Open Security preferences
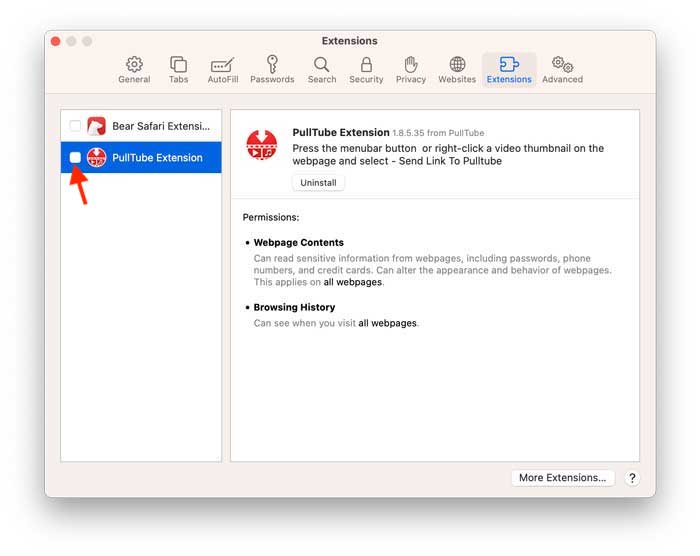 (366, 70)
